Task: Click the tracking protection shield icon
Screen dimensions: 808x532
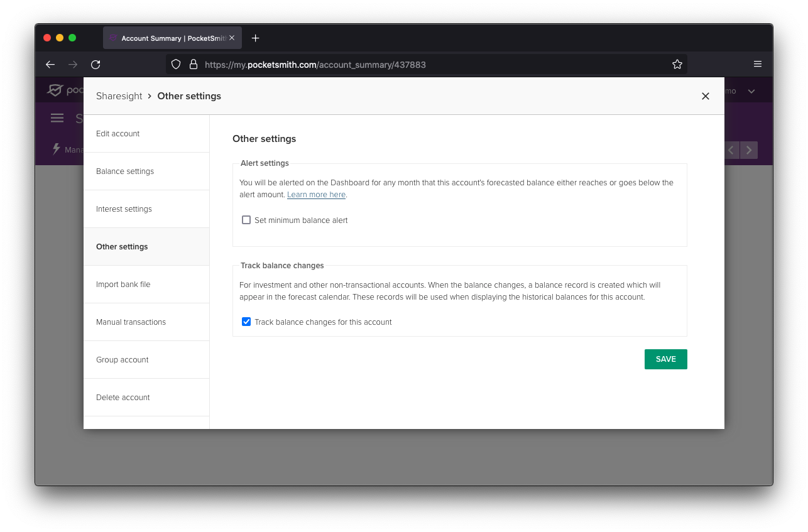Action: 176,64
